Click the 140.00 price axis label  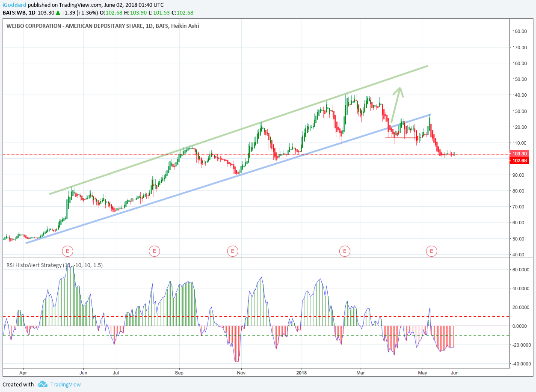point(519,95)
